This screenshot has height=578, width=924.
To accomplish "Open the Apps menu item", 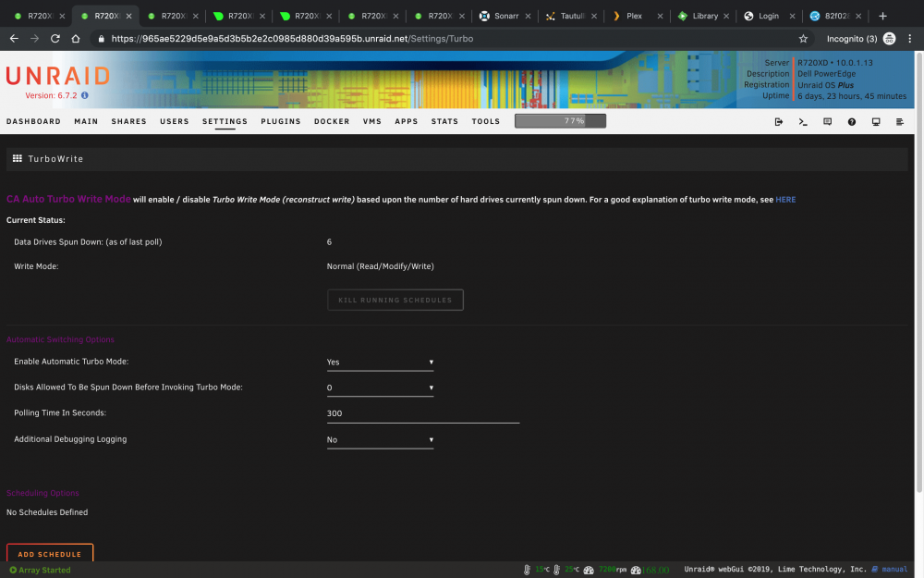I will (x=406, y=121).
